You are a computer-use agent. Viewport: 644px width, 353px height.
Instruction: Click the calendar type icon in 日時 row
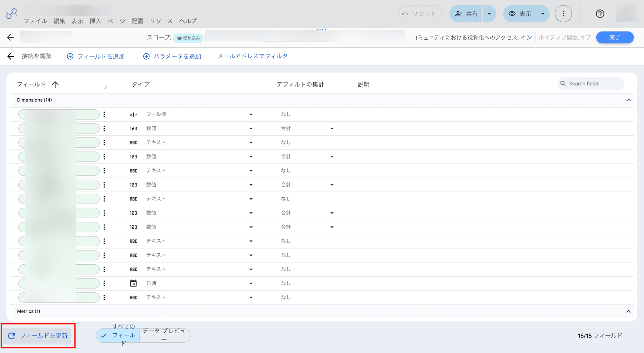point(133,283)
